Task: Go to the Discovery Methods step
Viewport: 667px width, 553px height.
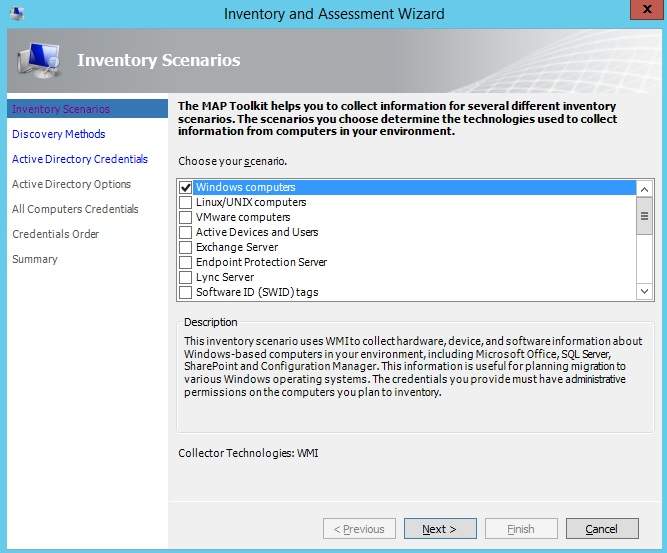Action: point(58,134)
